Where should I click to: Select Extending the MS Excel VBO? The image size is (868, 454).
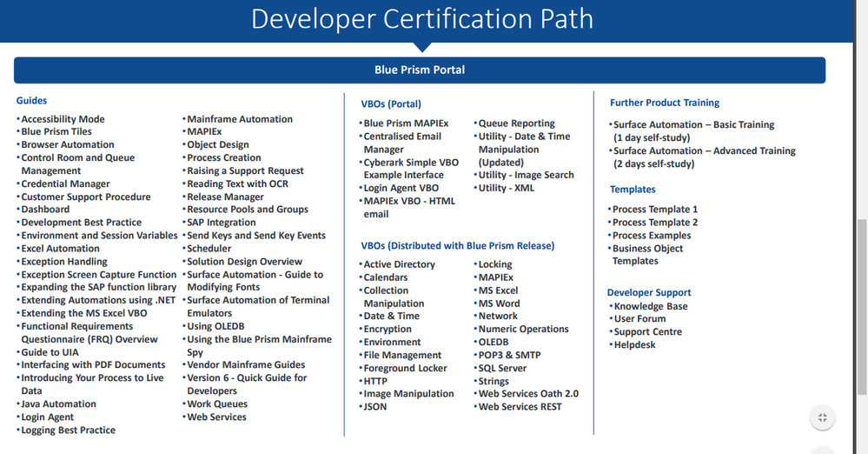pos(84,313)
